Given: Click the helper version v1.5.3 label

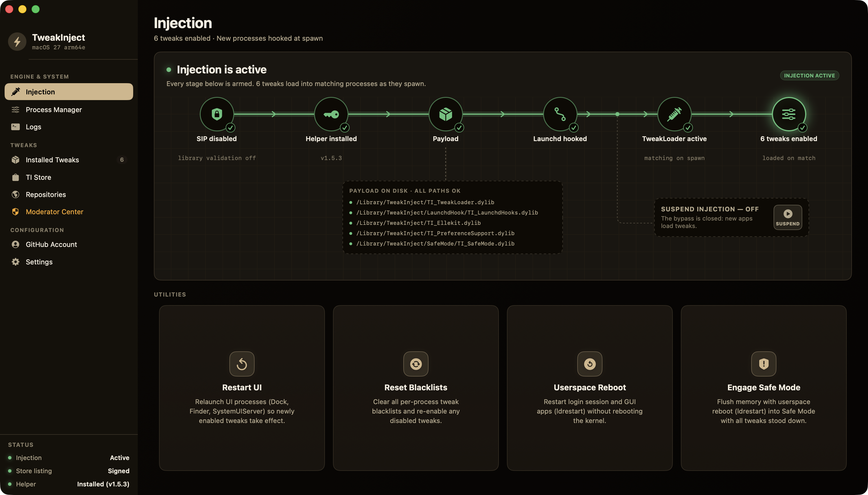Looking at the screenshot, I should click(331, 158).
